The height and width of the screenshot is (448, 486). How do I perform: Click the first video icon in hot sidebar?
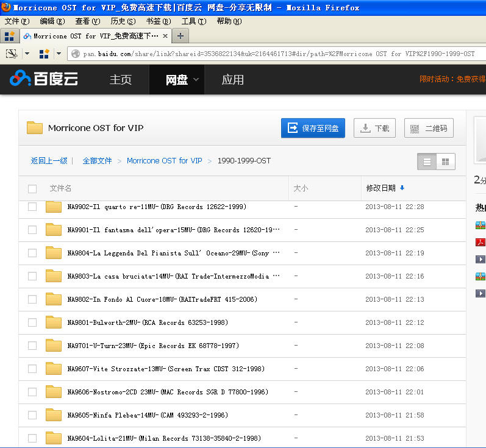point(481,259)
